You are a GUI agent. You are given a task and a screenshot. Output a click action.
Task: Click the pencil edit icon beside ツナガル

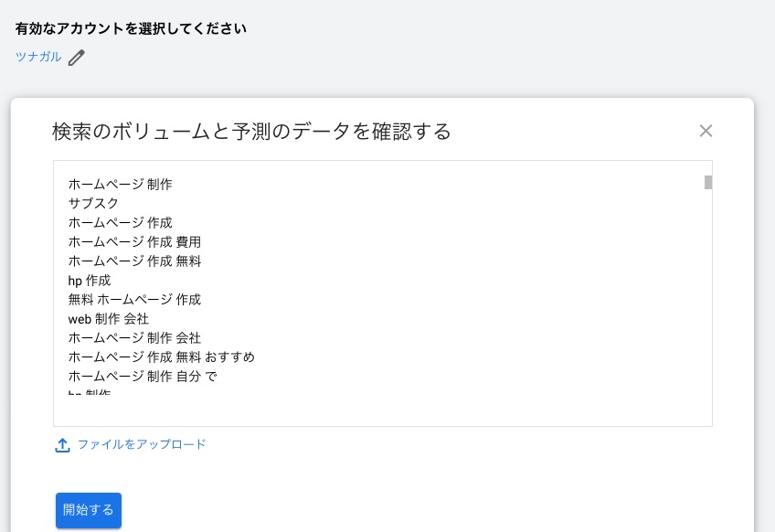click(x=77, y=58)
